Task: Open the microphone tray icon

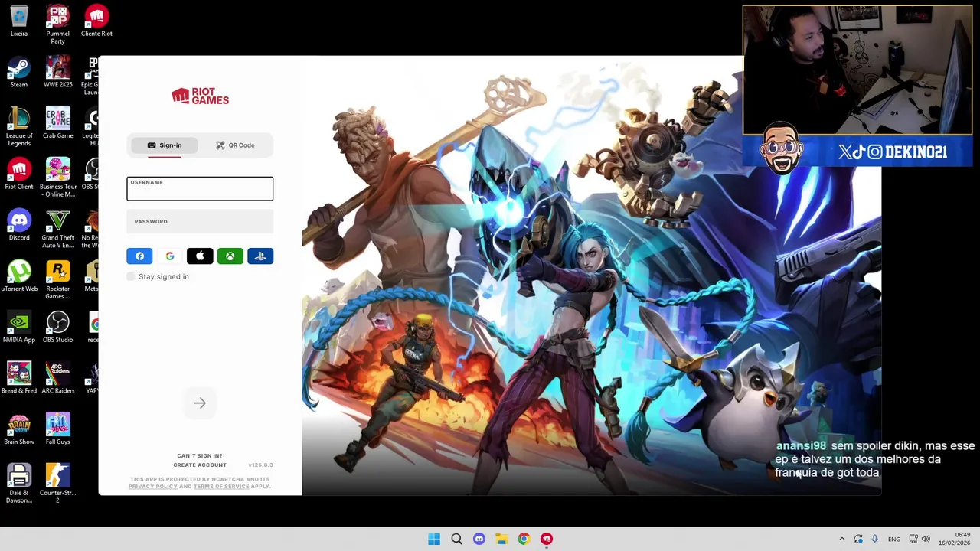Action: click(874, 540)
